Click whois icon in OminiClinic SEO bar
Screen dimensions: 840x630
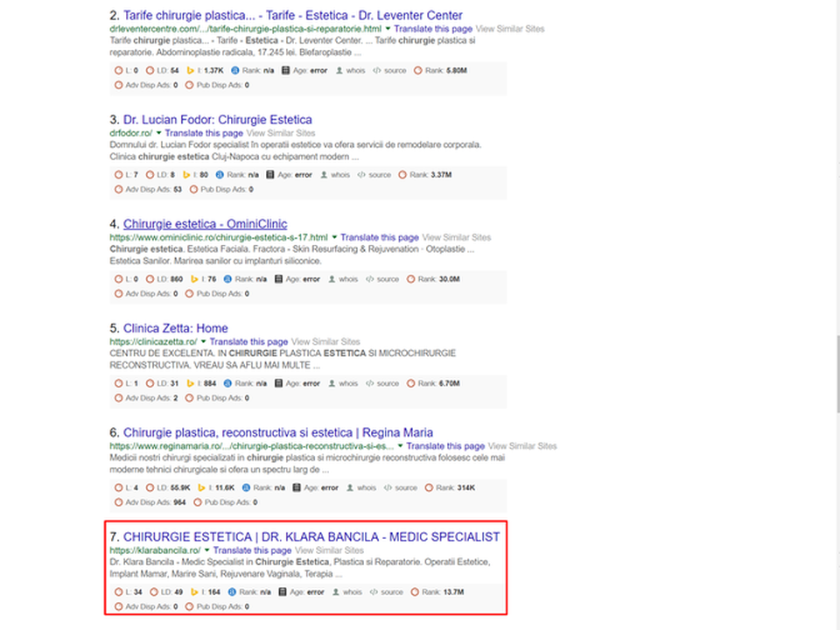pyautogui.click(x=332, y=279)
